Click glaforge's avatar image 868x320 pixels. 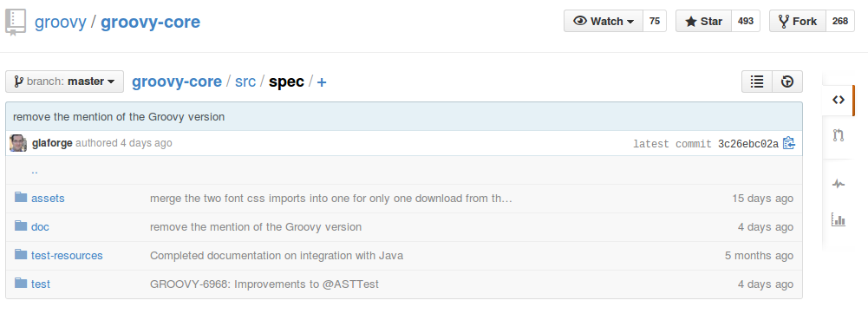click(x=18, y=143)
